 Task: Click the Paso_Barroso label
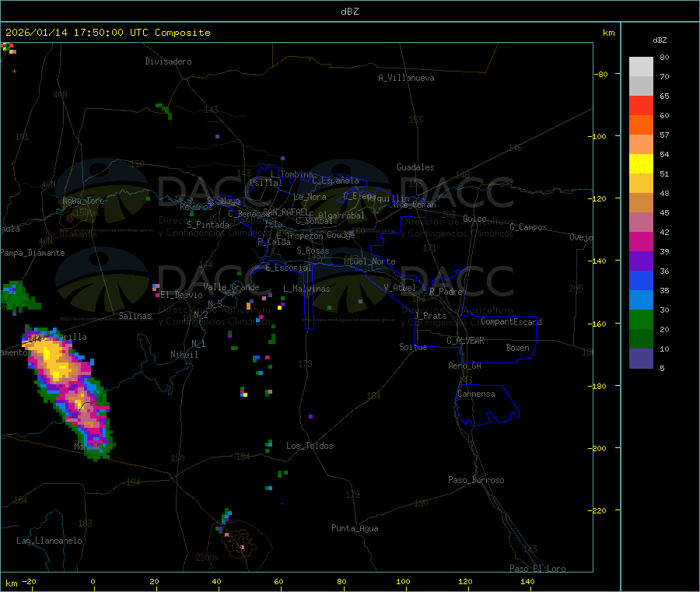(476, 480)
